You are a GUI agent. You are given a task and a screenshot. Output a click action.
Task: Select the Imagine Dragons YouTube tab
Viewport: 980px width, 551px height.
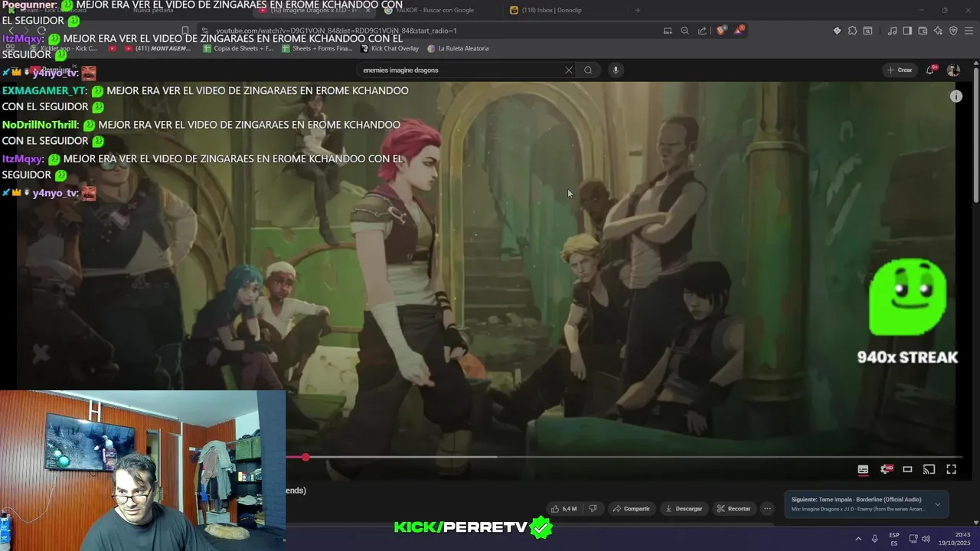point(314,10)
